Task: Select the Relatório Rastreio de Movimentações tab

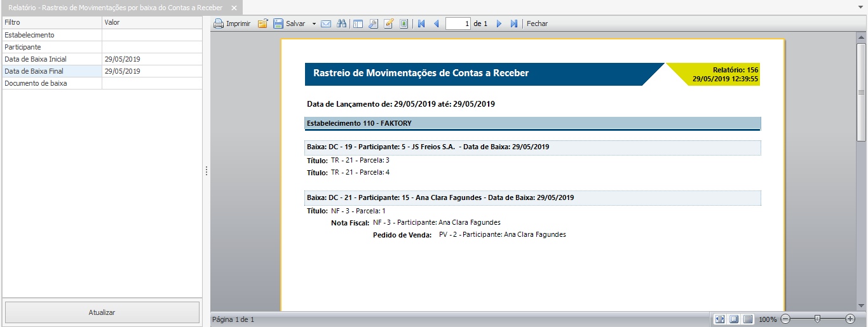Action: 115,8
